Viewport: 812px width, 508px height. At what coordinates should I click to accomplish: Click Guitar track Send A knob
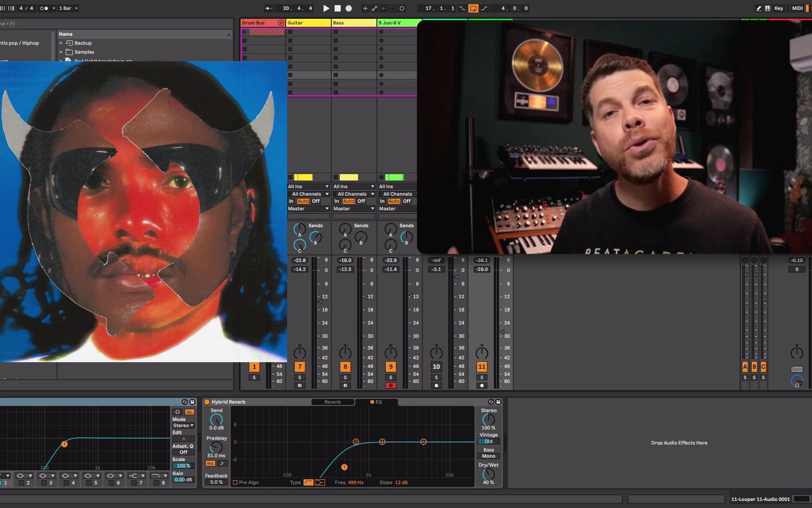(299, 229)
